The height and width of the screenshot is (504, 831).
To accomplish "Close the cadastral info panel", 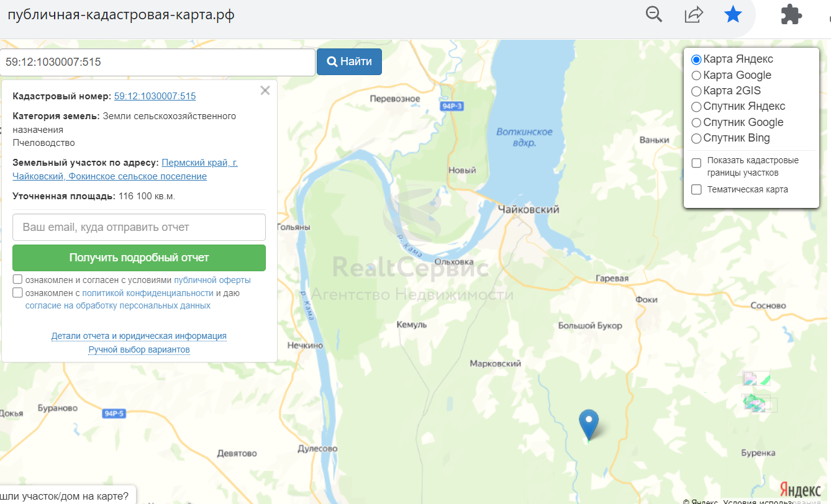I will point(265,91).
